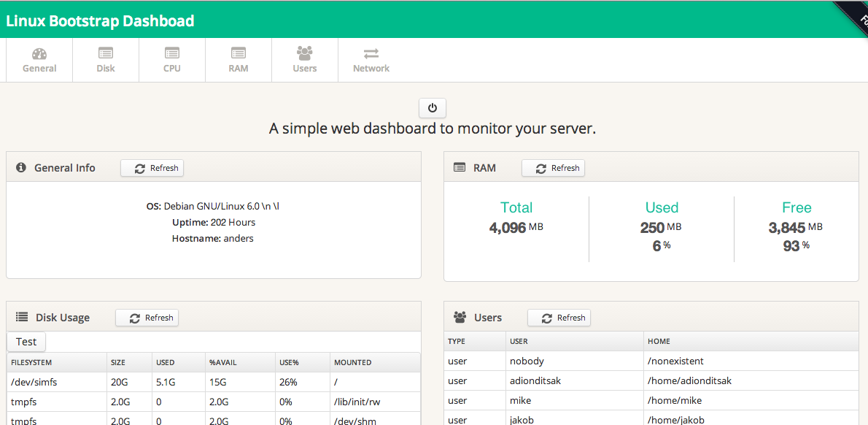Go to the RAM tab

tap(239, 61)
